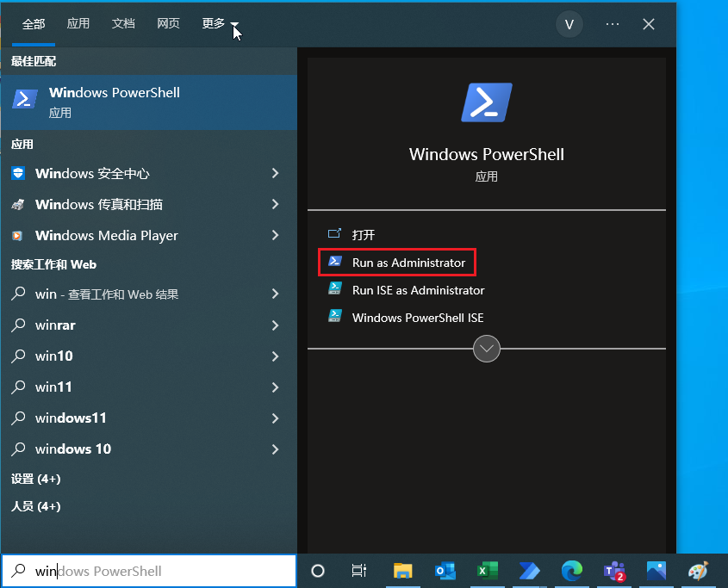728x588 pixels.
Task: Expand the win11 suggestion arrow
Action: pos(276,387)
